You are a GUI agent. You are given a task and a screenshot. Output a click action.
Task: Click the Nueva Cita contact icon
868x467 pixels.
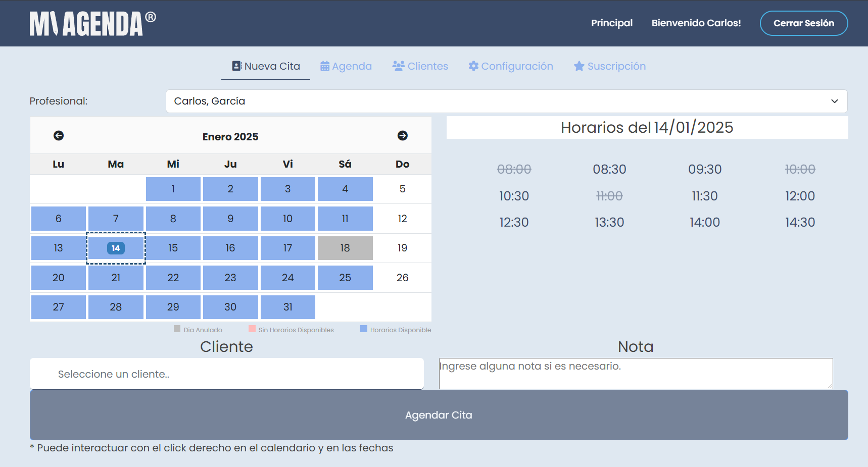tap(236, 66)
